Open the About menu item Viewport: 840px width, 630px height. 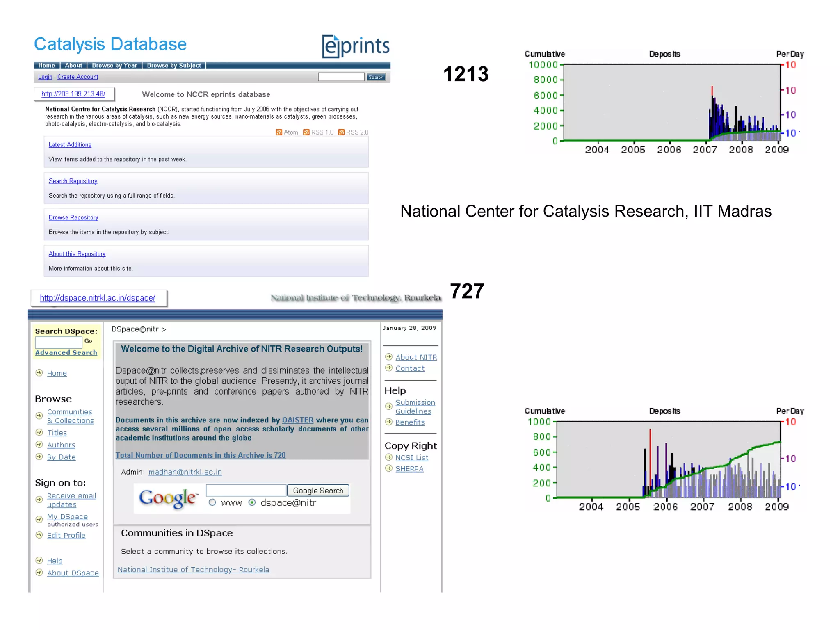tap(73, 65)
